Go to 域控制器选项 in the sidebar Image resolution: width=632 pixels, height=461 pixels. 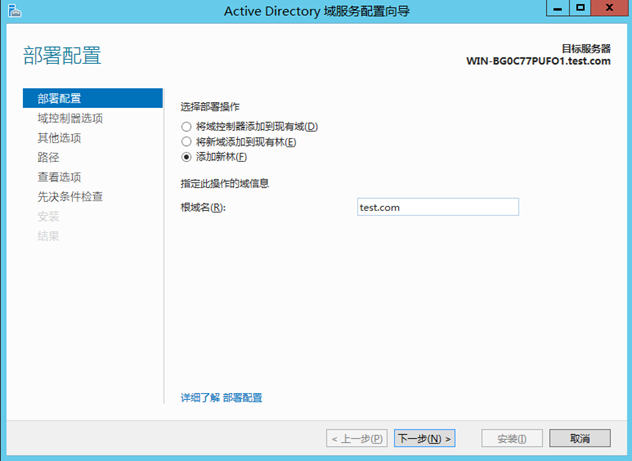coord(70,118)
